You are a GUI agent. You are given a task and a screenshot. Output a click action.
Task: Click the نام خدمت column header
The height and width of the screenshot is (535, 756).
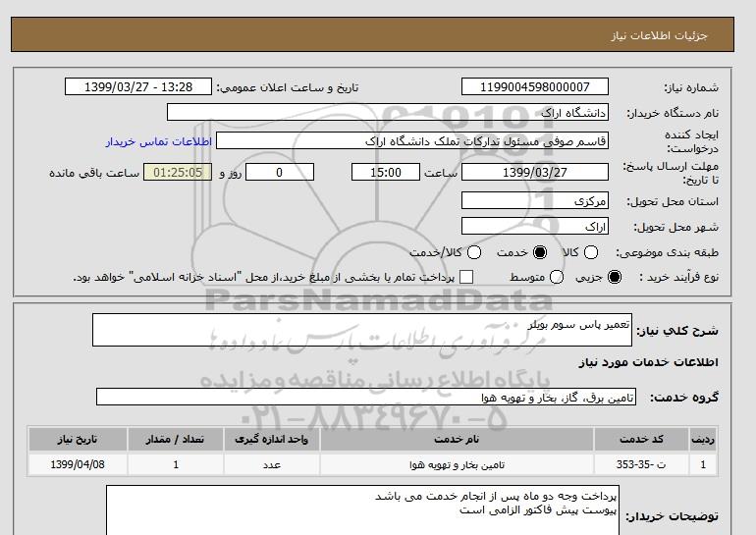click(x=457, y=439)
